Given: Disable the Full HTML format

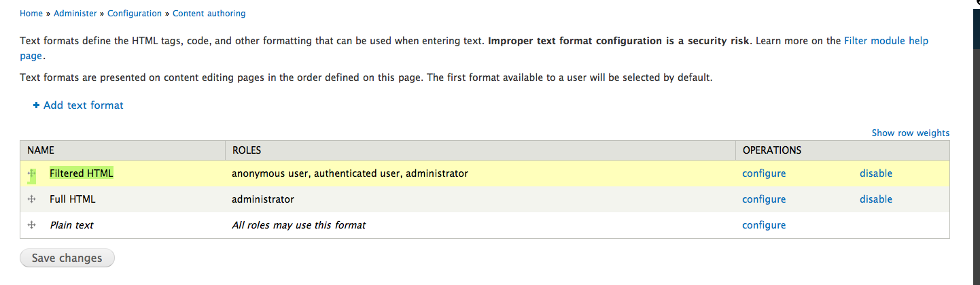Looking at the screenshot, I should [875, 199].
